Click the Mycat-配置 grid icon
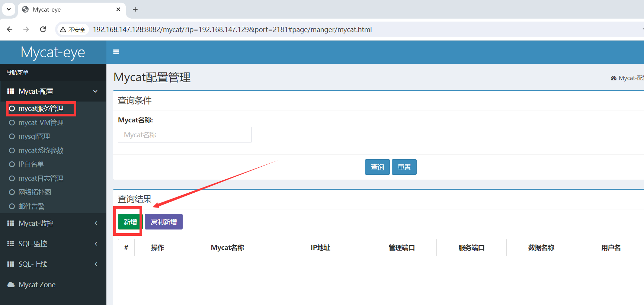Screen dimensions: 644x305 [11, 91]
